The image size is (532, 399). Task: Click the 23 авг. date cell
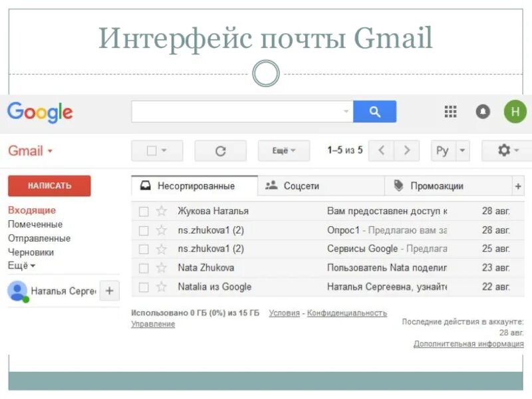[495, 268]
